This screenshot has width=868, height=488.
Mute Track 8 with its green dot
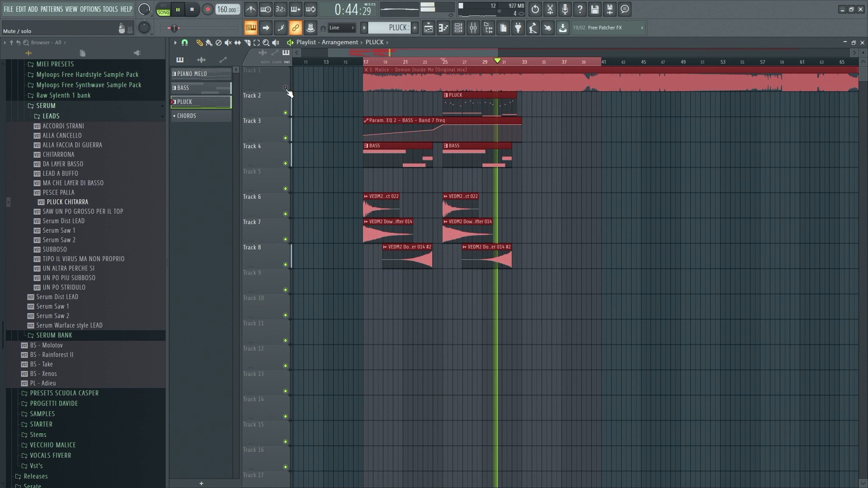[285, 264]
